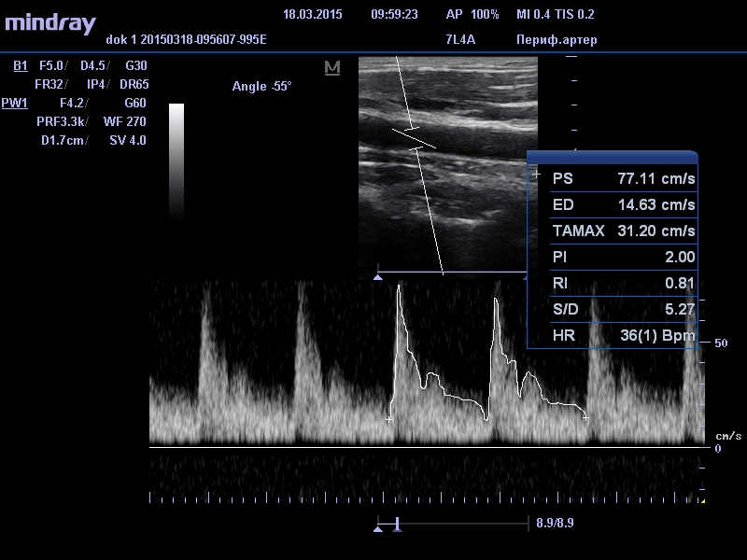The height and width of the screenshot is (560, 747).
Task: Click the left cine start triangle marker
Action: pyautogui.click(x=378, y=528)
